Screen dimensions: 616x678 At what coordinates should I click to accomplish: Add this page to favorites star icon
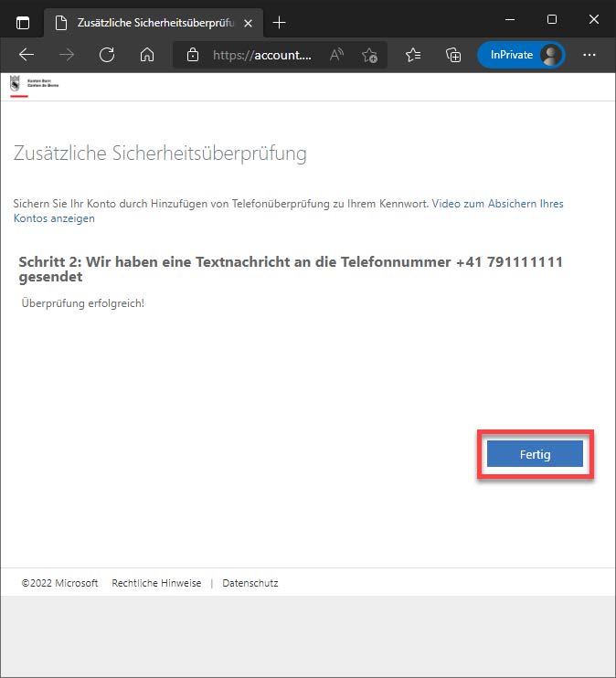(x=369, y=55)
